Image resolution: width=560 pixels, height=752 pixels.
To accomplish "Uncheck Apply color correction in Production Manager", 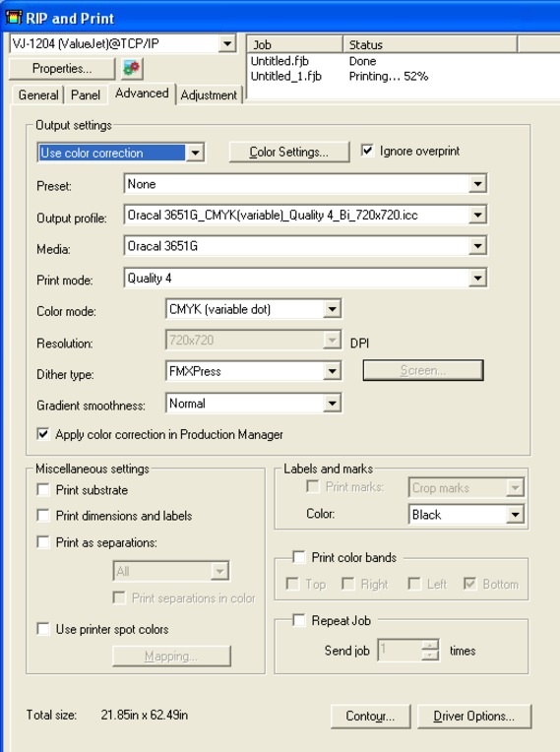I will tap(42, 434).
